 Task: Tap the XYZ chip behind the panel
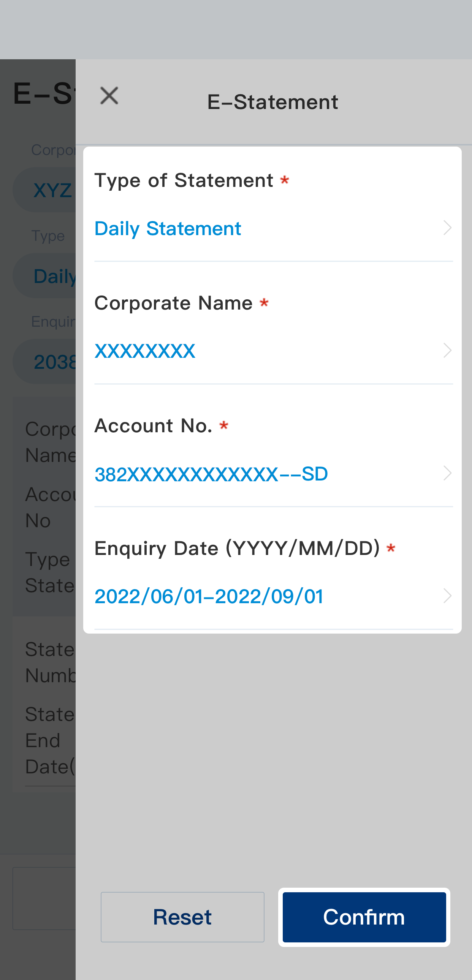(x=49, y=190)
